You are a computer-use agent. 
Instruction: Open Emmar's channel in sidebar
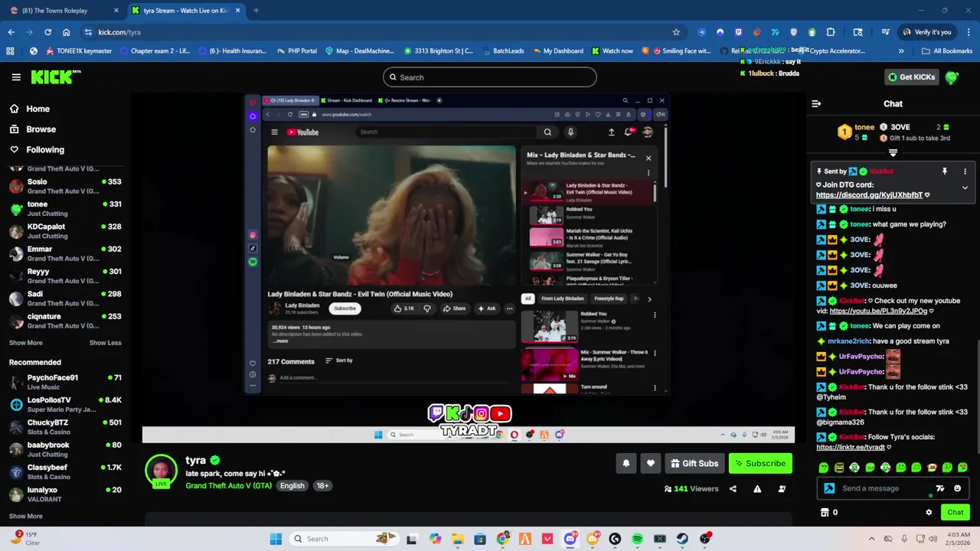click(65, 253)
